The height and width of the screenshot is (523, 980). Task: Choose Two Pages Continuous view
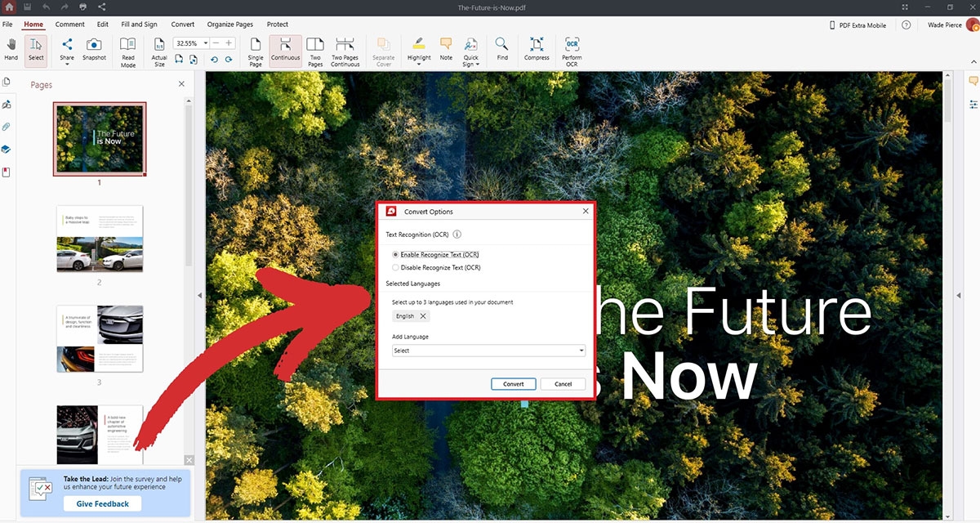(345, 51)
